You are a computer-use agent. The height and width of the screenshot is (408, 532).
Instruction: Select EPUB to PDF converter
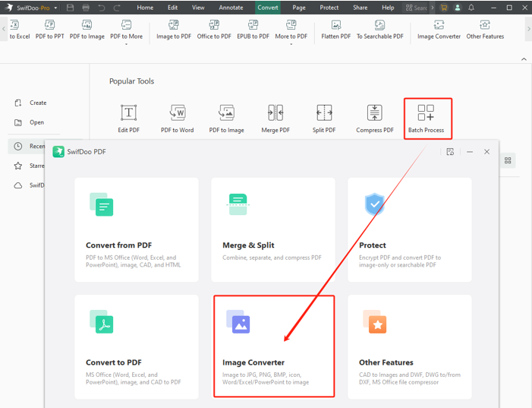tap(253, 30)
